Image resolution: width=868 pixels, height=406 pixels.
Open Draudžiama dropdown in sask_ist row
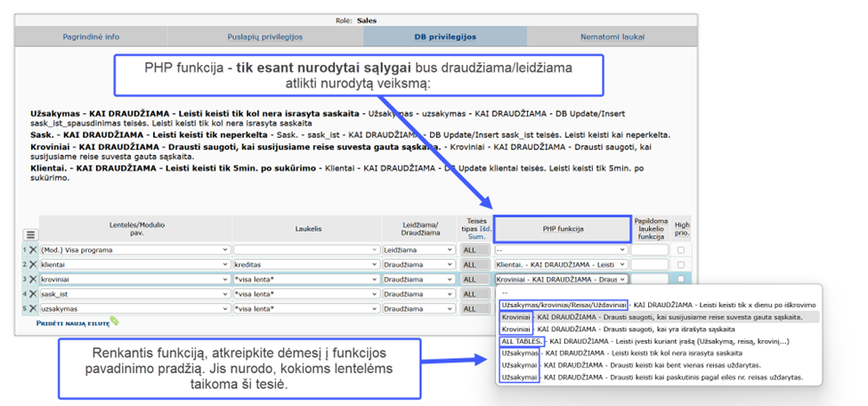(418, 294)
